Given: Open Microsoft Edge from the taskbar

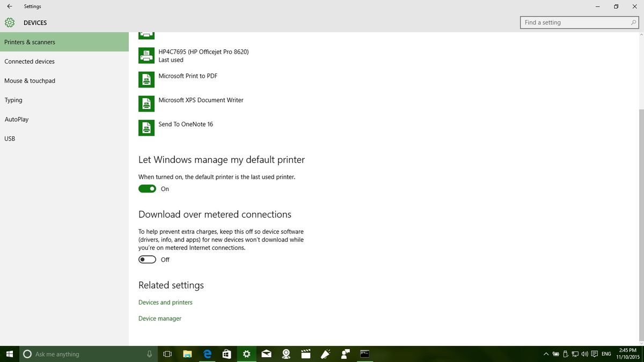Looking at the screenshot, I should coord(207,354).
